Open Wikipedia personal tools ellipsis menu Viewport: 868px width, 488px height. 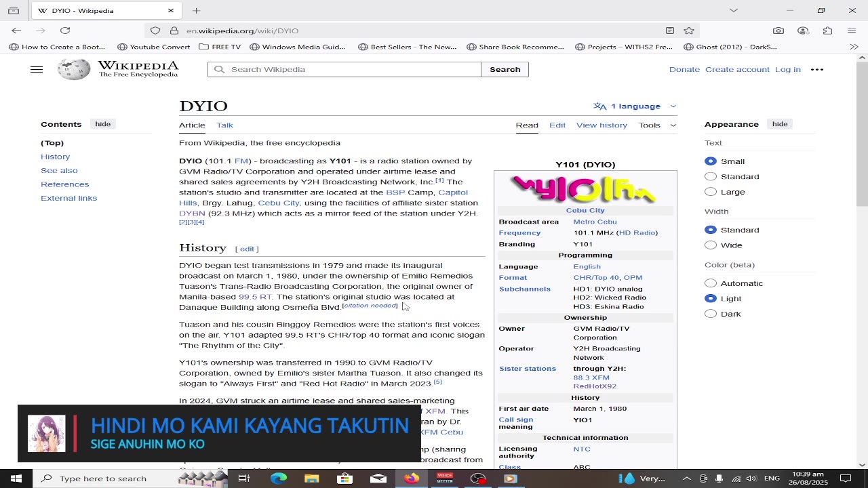click(x=817, y=69)
